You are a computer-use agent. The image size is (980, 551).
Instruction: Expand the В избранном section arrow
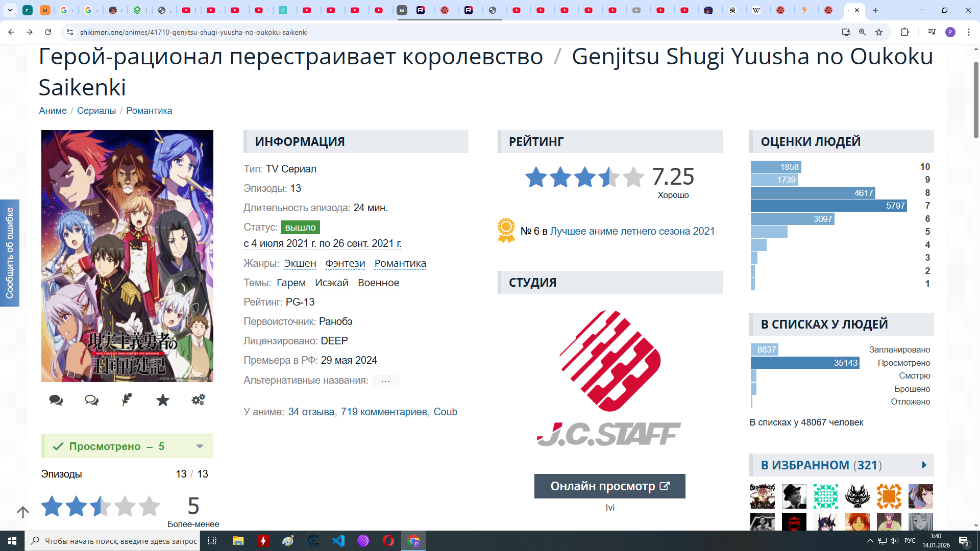pyautogui.click(x=924, y=465)
